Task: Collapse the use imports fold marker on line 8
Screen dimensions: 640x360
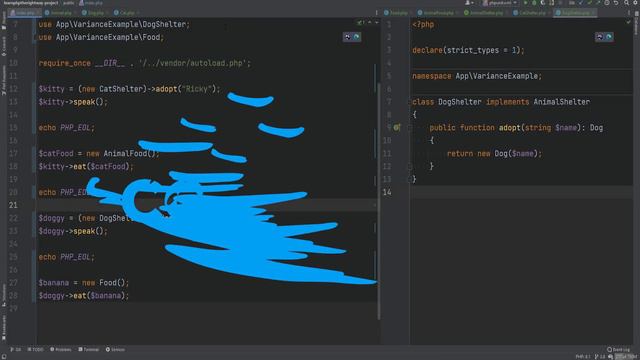Action: (x=35, y=38)
